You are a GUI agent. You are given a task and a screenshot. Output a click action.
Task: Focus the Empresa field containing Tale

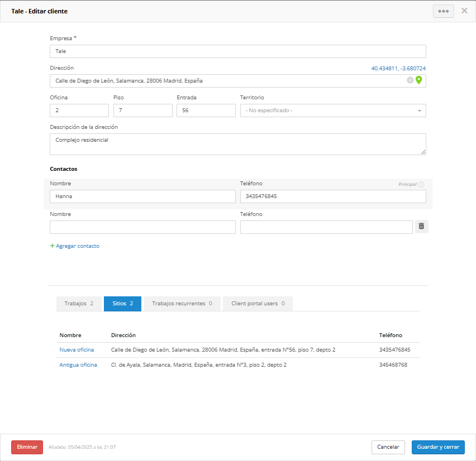(237, 51)
